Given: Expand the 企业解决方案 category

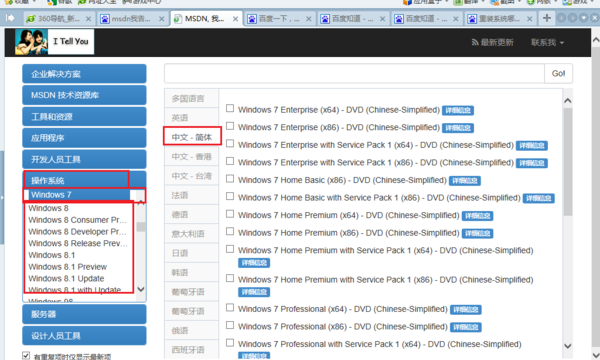Looking at the screenshot, I should coord(84,74).
